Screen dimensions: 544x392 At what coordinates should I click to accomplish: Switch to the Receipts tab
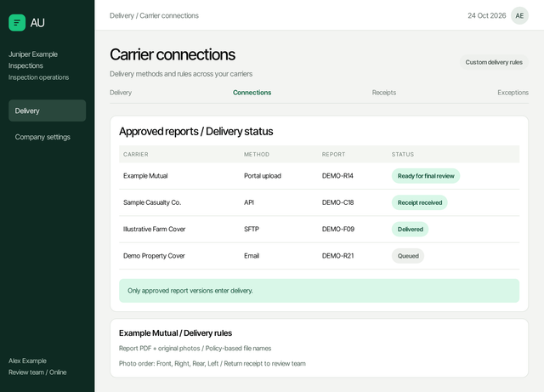click(x=384, y=93)
